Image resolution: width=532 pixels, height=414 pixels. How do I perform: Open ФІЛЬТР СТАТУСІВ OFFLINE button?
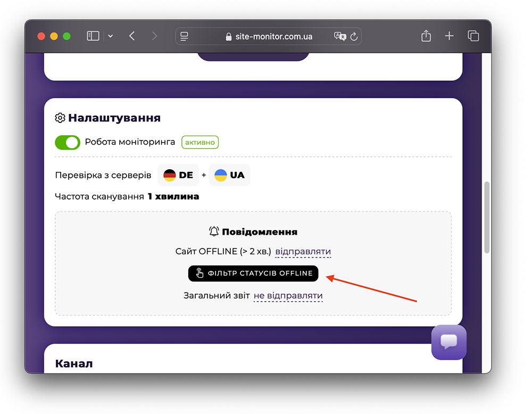click(x=253, y=274)
